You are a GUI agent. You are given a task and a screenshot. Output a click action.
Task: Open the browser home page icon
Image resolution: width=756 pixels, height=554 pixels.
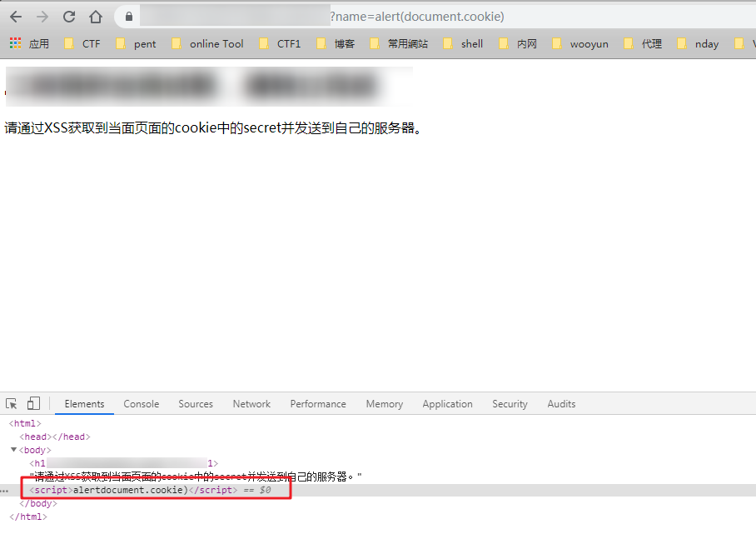(x=96, y=17)
